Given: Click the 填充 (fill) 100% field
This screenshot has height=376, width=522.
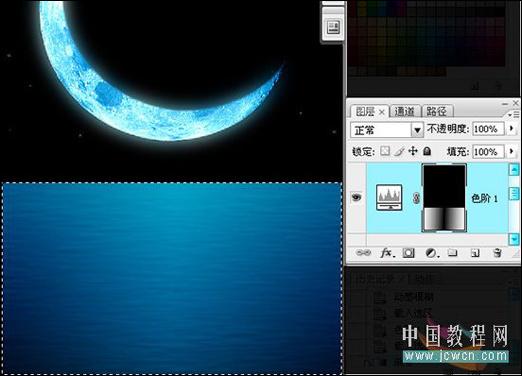Looking at the screenshot, I should 488,152.
